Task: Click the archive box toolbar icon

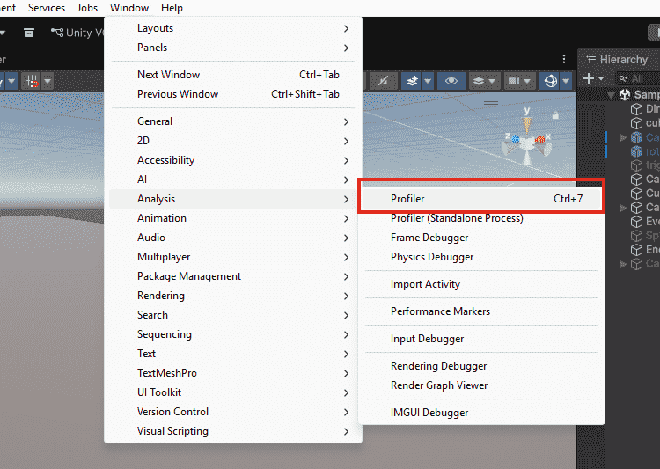Action: (29, 32)
